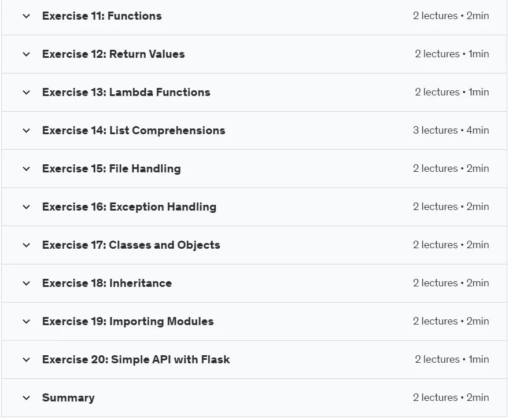Toggle chevron next to Exercise 16
This screenshot has width=509, height=420.
(26, 207)
